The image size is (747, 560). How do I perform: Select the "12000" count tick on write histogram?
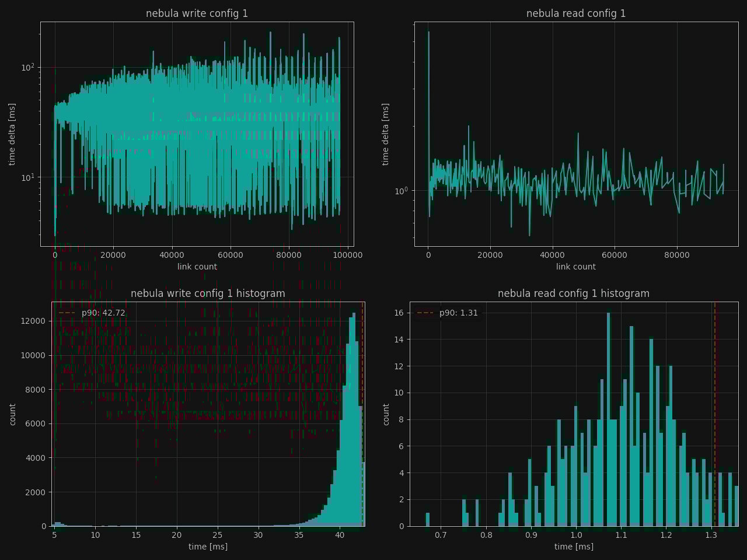34,321
